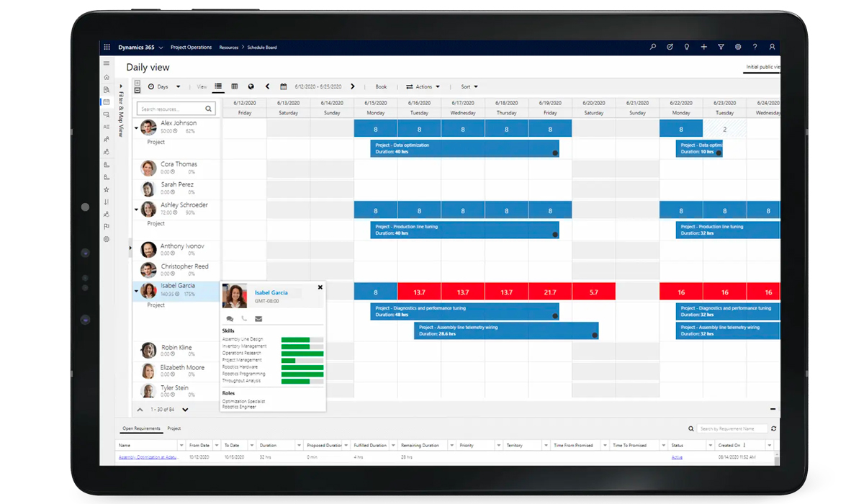Viewport: 864px width, 504px height.
Task: Open the Settings gear in the navigation bar
Action: click(738, 46)
